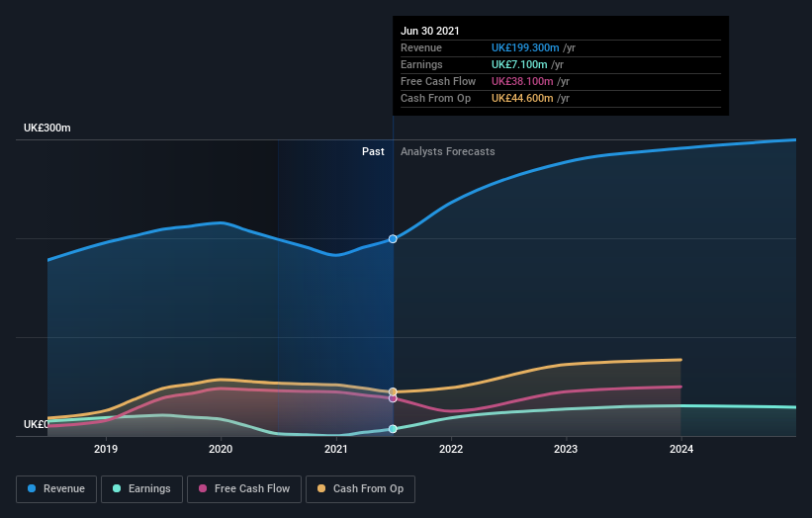Click the Earnings row label in tooltip
Screen dimensions: 812x518
421,64
